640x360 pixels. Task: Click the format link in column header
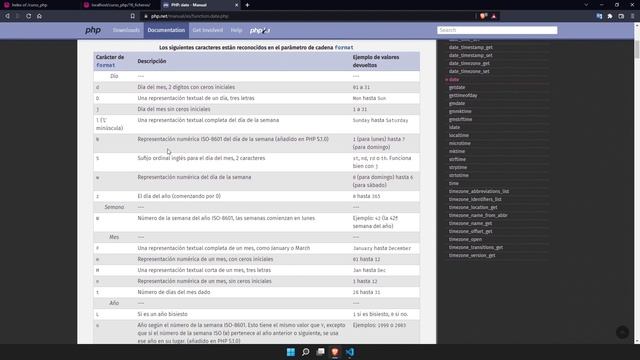(105, 65)
